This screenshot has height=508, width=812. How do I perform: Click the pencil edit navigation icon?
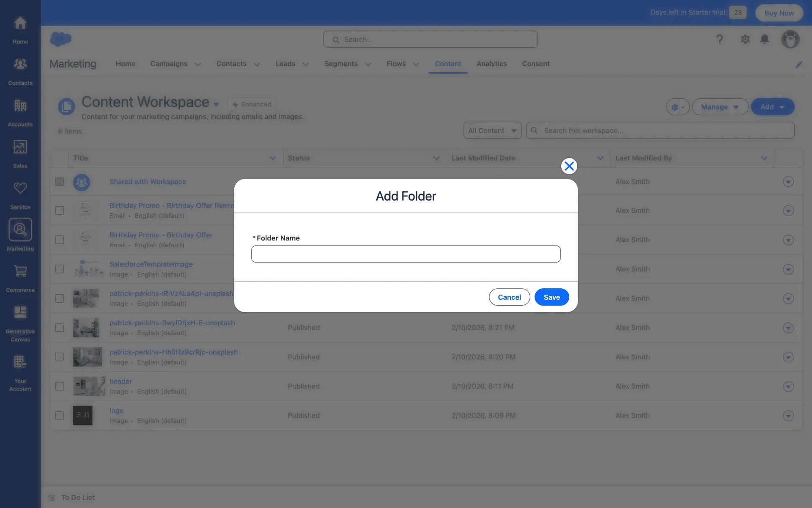point(798,64)
